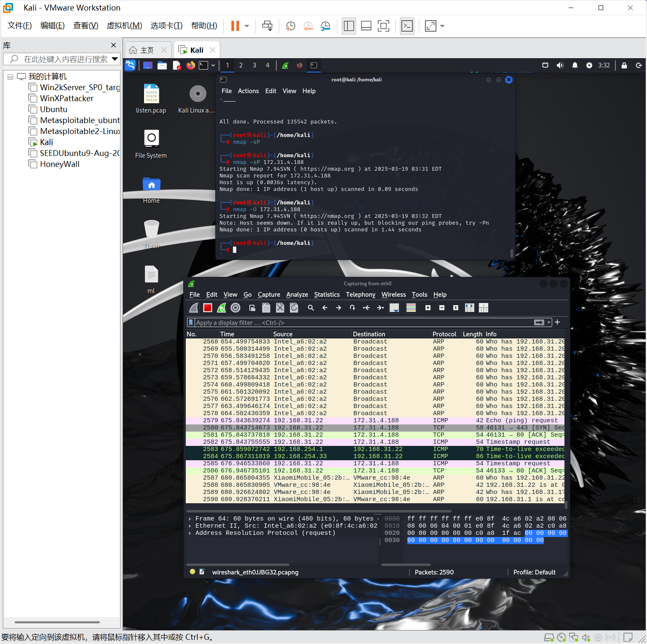
Task: Enter VMware full screen mode
Action: 383,26
